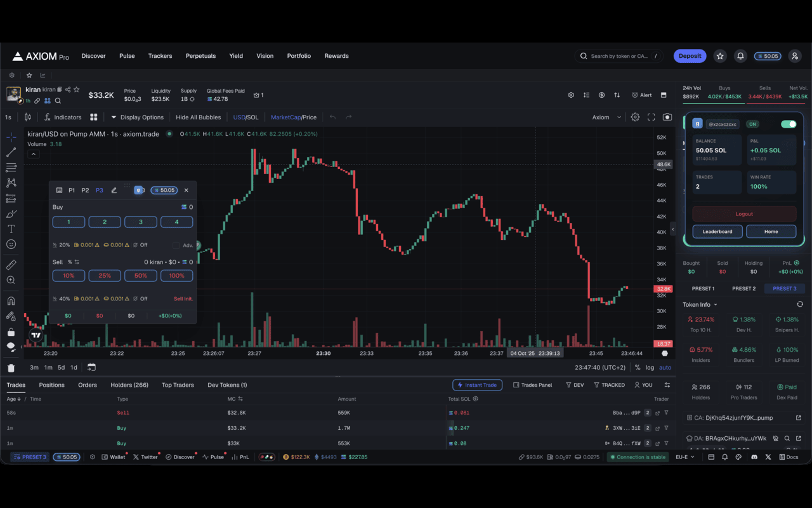Select the ruler measure tool

pyautogui.click(x=11, y=265)
